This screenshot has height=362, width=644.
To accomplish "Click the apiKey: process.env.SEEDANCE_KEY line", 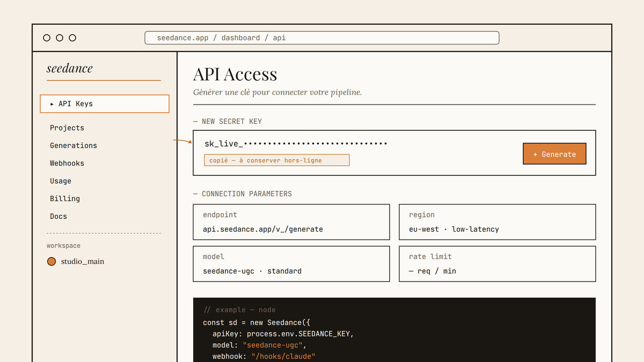I will click(x=283, y=334).
